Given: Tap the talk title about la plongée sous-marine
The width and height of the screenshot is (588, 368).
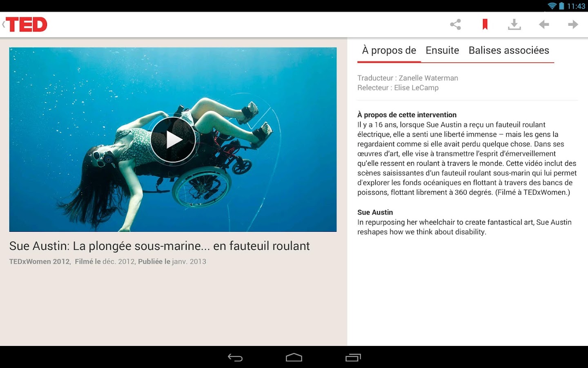Looking at the screenshot, I should [159, 246].
